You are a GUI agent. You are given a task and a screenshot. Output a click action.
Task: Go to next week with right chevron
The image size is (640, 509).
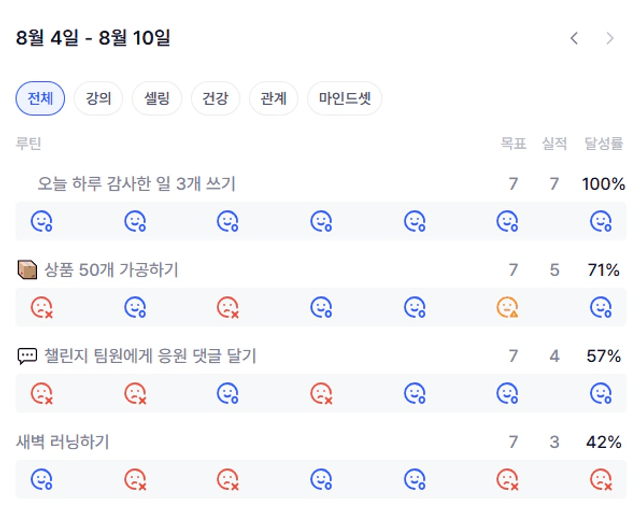[x=610, y=38]
